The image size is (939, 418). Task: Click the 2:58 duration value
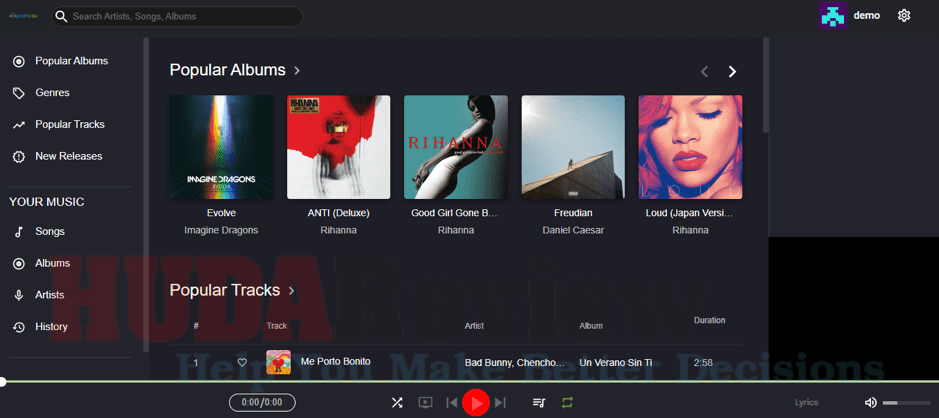[703, 363]
